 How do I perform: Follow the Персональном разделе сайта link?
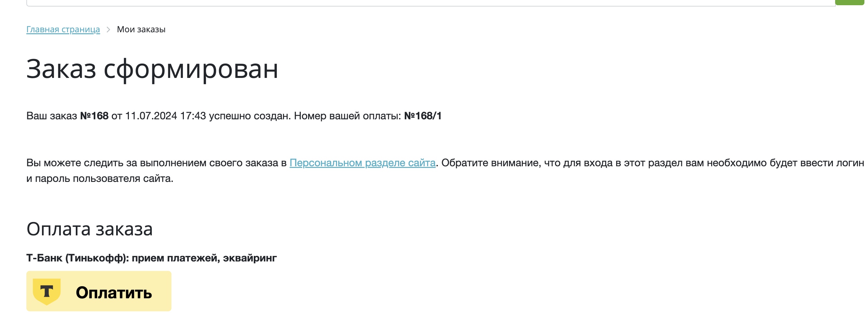pyautogui.click(x=362, y=163)
